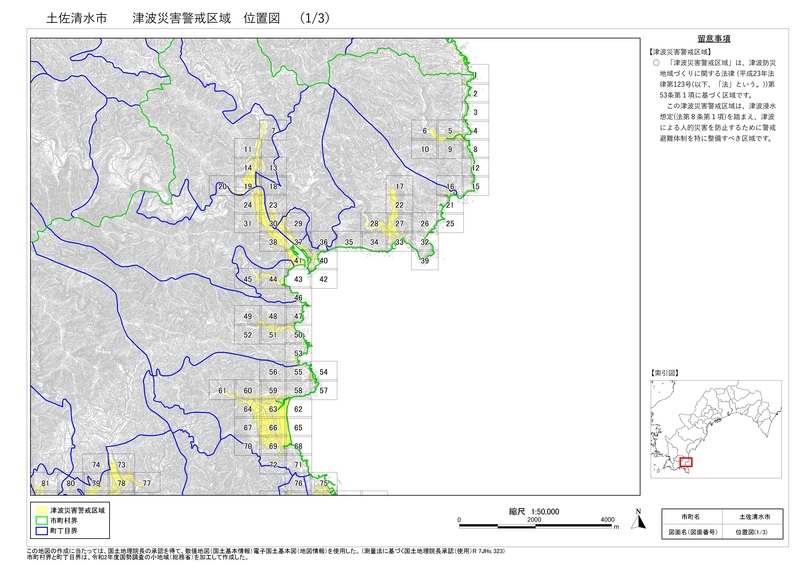This screenshot has height=566, width=800.
Task: Click the 4000 mark on the scale bar
Action: click(607, 521)
